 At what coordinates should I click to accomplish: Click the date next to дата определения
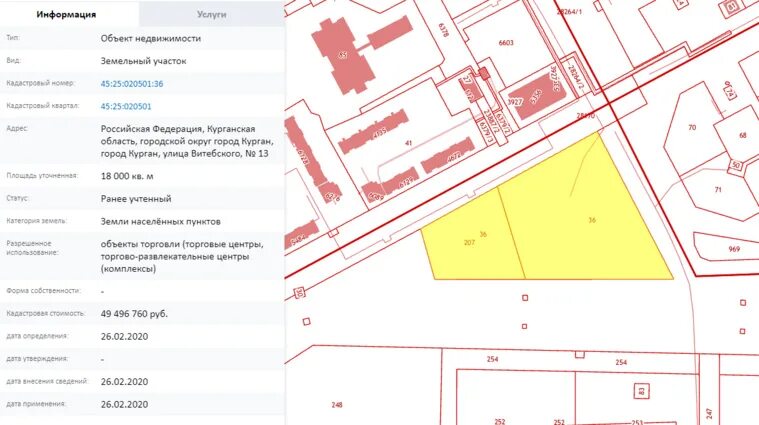(124, 337)
